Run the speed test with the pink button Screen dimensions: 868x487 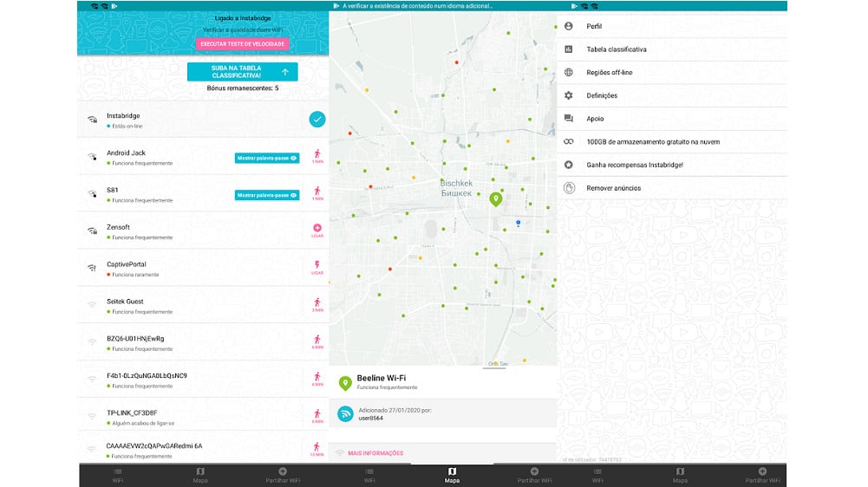pos(243,43)
